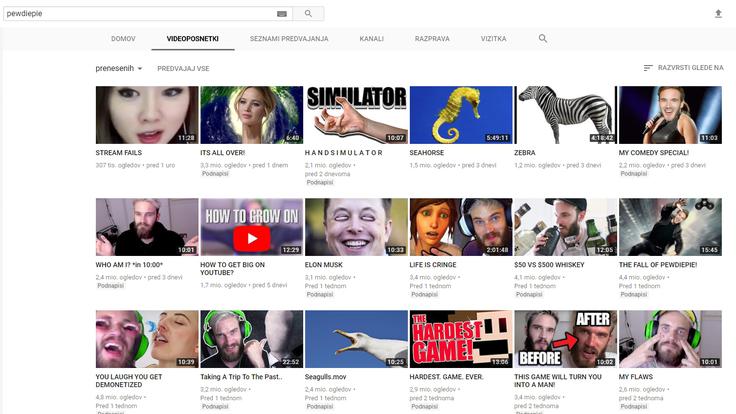Viewport: 736px width, 414px height.
Task: Click the ELON MUSK title link
Action: (324, 265)
